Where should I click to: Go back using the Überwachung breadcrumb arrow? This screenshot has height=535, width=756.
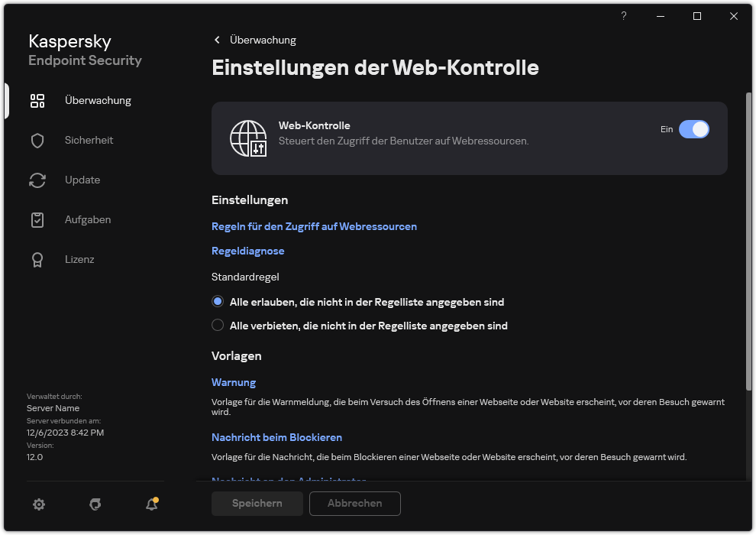click(x=216, y=40)
